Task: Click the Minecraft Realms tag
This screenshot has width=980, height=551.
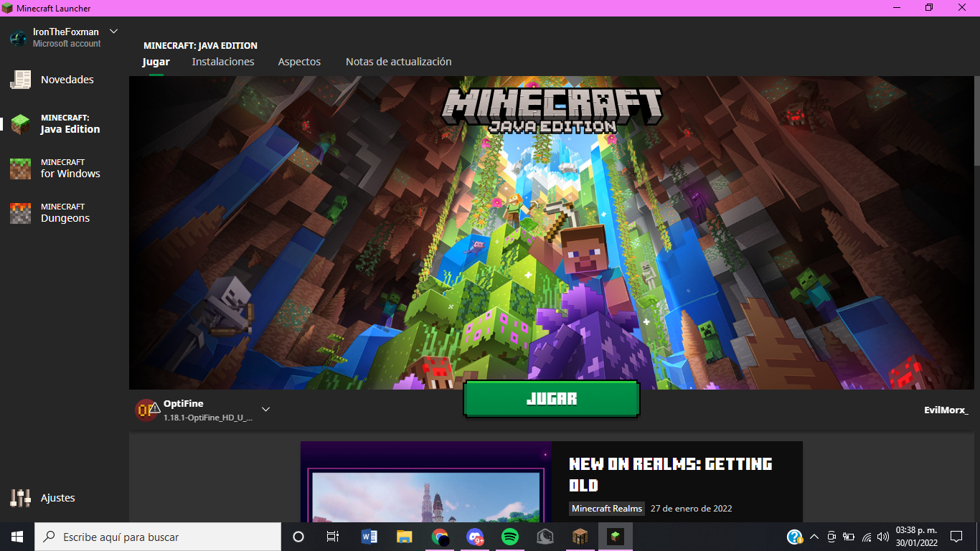Action: pyautogui.click(x=607, y=509)
